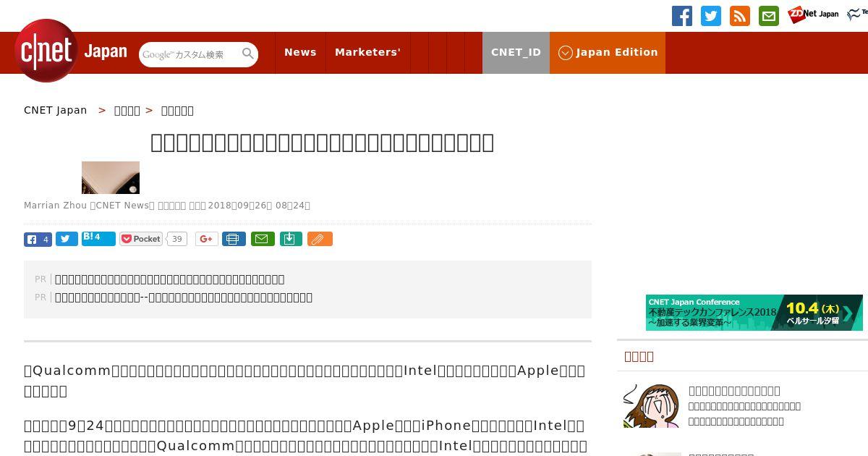Open the CNET_ID menu

[x=516, y=52]
